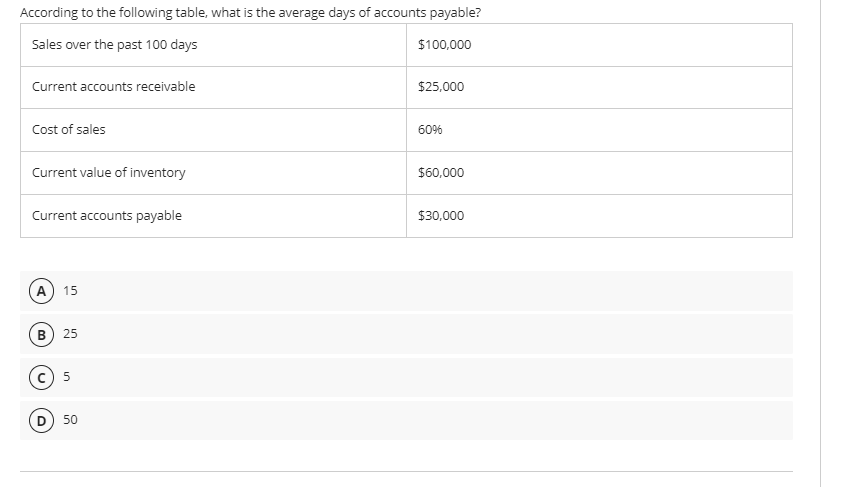Choose the answer text 25
Image resolution: width=842 pixels, height=487 pixels.
[x=70, y=333]
